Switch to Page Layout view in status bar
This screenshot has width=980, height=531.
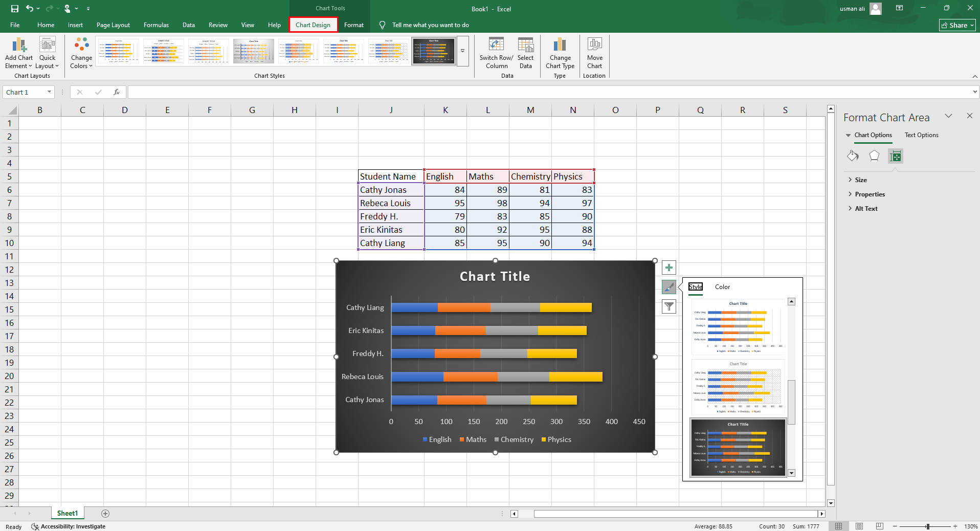pyautogui.click(x=859, y=526)
